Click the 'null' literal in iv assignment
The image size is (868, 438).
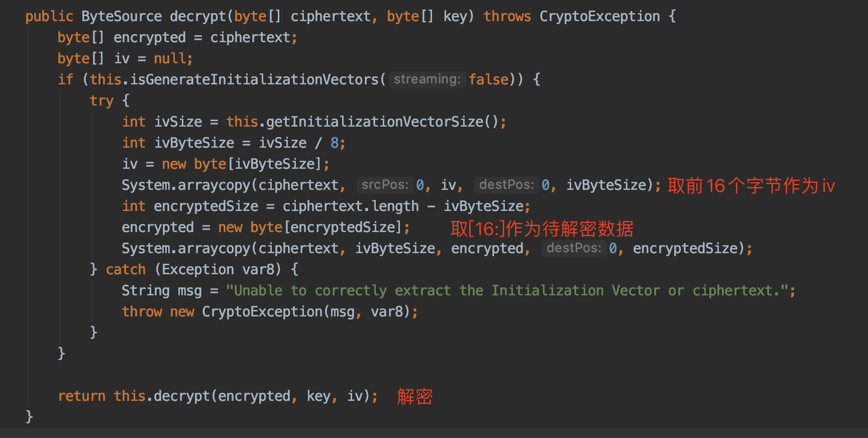170,59
